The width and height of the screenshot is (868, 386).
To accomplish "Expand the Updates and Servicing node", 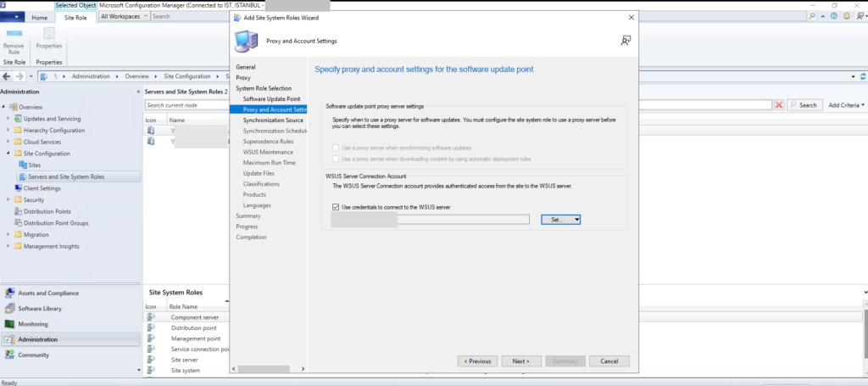I will [8, 119].
